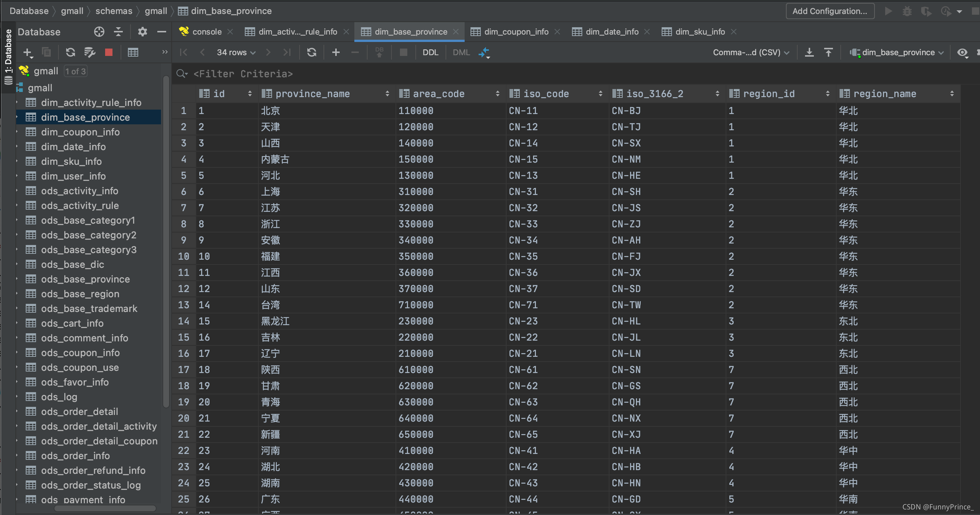The width and height of the screenshot is (980, 515).
Task: Hide the Database panel with minus icon
Action: point(162,32)
